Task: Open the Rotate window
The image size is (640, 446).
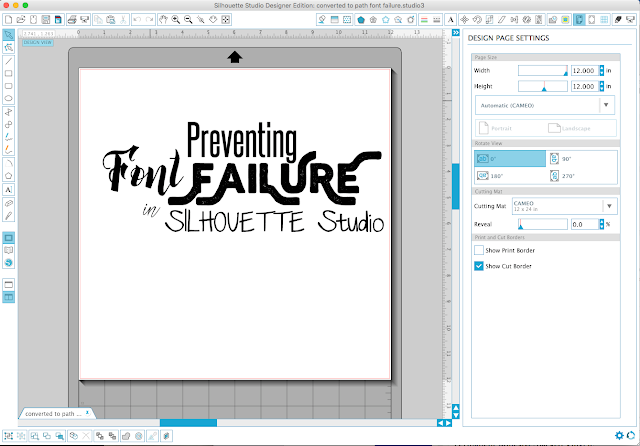Action: click(x=477, y=20)
